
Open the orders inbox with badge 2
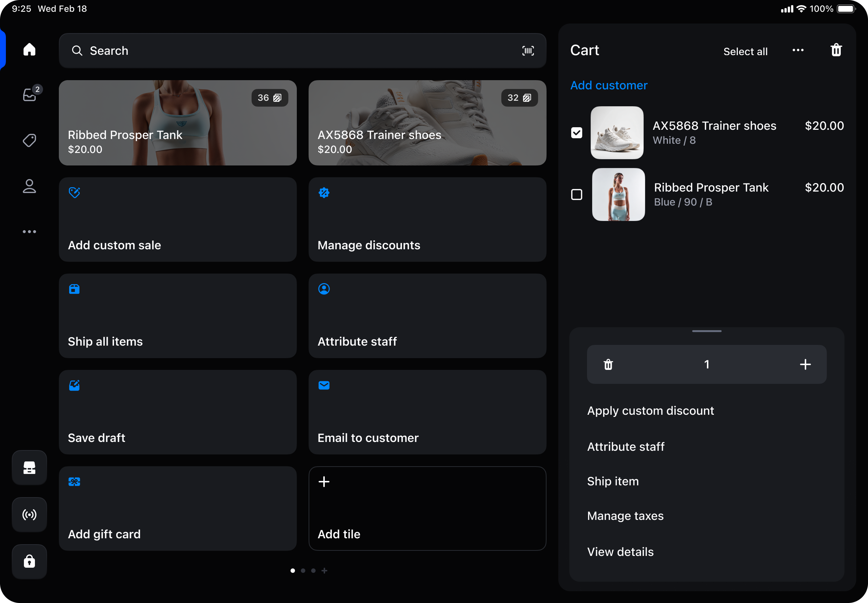tap(30, 94)
